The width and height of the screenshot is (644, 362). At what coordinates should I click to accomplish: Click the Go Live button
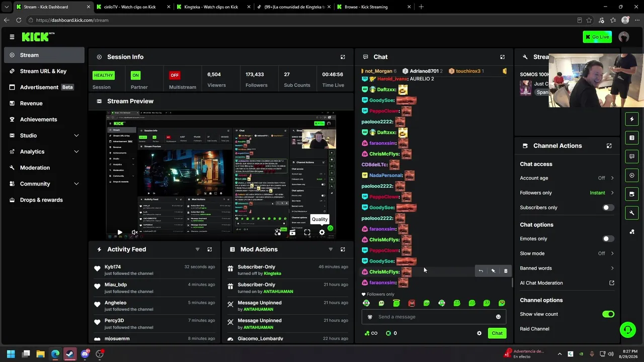(x=597, y=37)
